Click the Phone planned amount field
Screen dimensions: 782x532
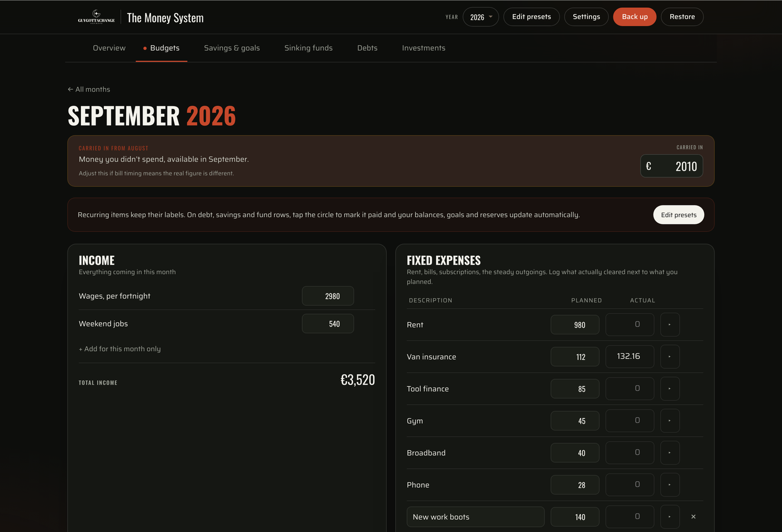point(575,485)
